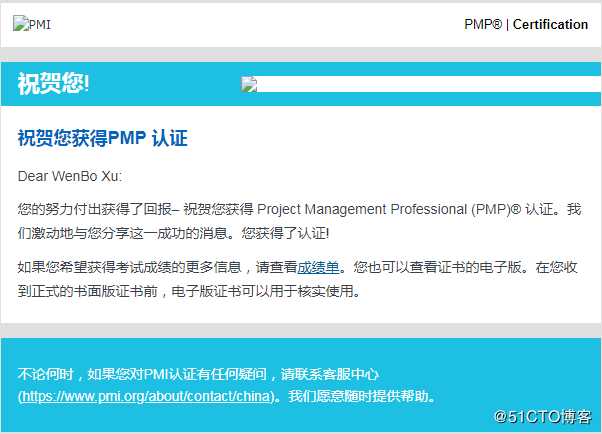The image size is (602, 434).
Task: Click the broken PMI logo image
Action: coord(32,24)
